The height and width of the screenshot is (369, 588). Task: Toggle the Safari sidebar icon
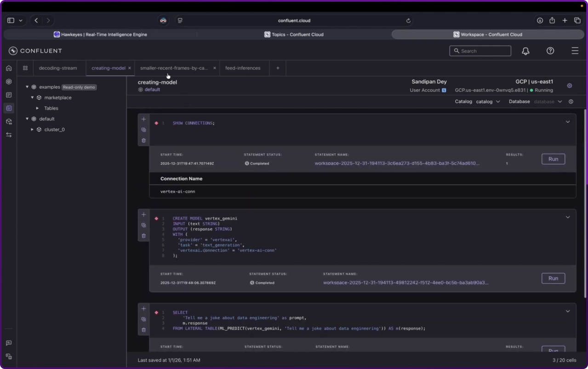tap(11, 21)
